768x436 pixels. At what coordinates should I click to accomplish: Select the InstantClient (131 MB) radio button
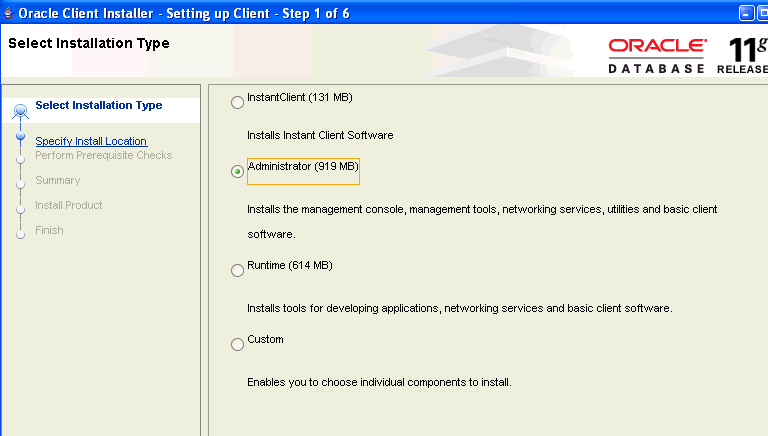point(238,102)
